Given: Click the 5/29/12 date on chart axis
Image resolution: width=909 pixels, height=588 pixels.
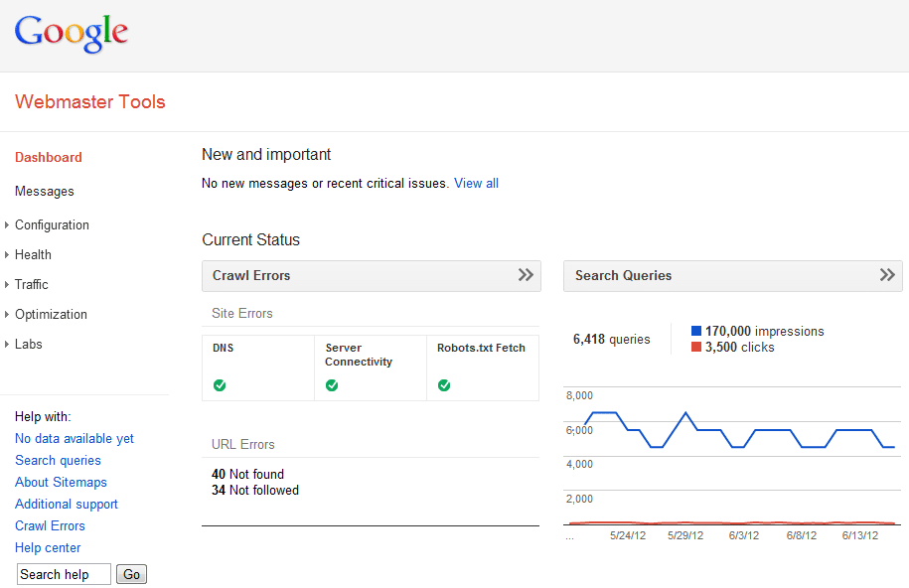Looking at the screenshot, I should click(x=685, y=535).
